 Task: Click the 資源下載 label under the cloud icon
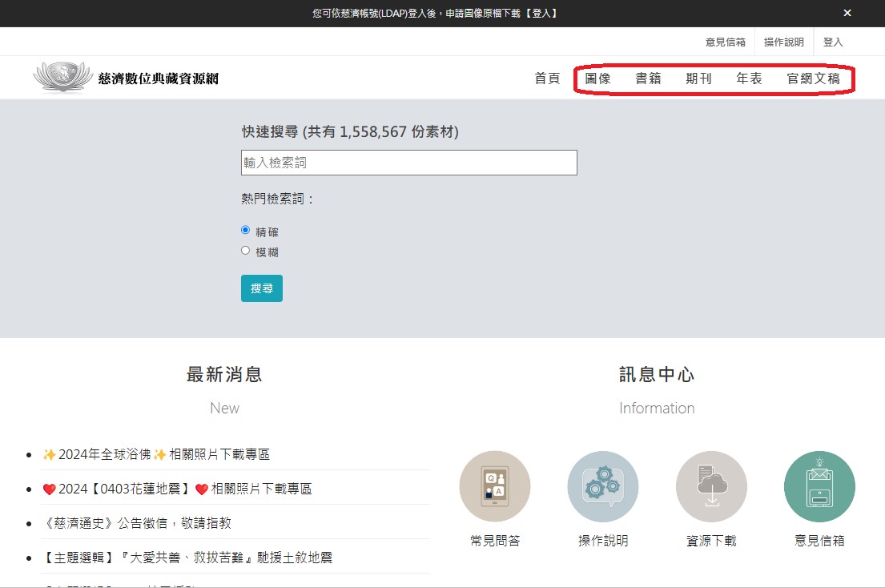(x=711, y=541)
